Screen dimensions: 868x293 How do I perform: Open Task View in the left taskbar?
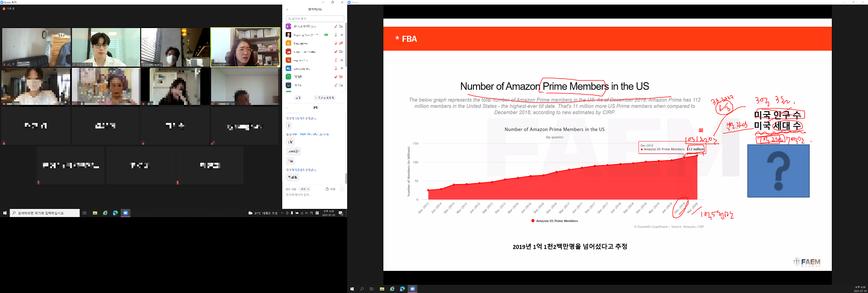coord(85,213)
